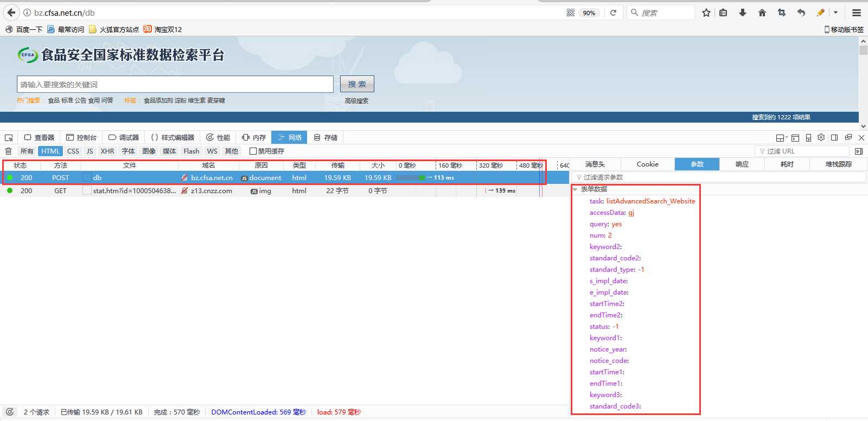The width and height of the screenshot is (868, 421).
Task: Go back using the browser back arrow
Action: [x=11, y=12]
